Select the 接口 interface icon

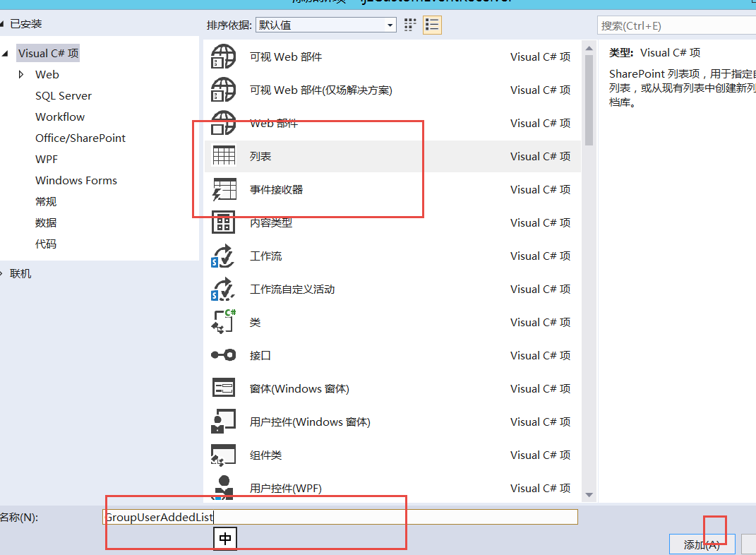(x=223, y=355)
